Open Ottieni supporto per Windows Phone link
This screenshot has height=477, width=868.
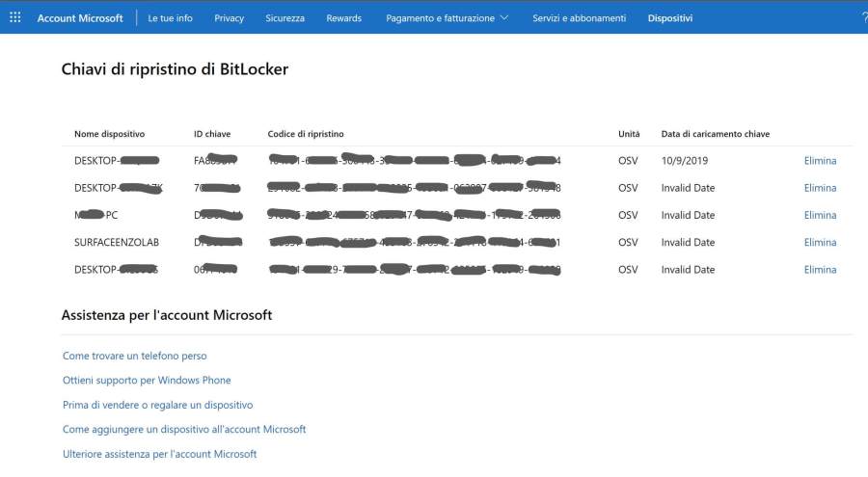coord(147,381)
